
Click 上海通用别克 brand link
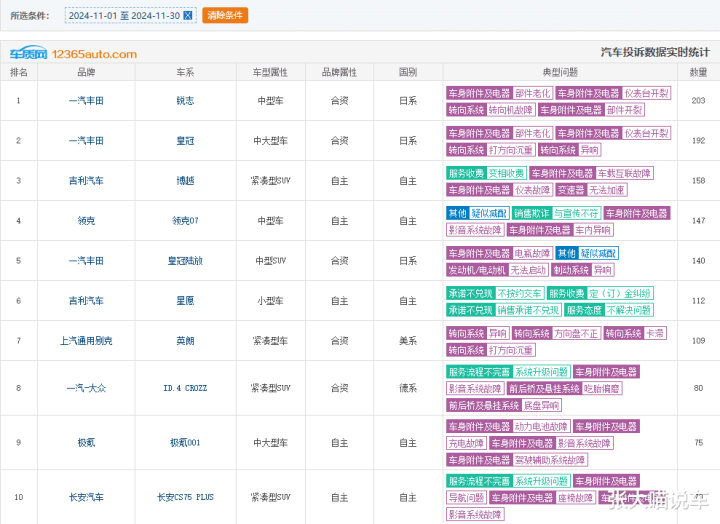click(86, 341)
